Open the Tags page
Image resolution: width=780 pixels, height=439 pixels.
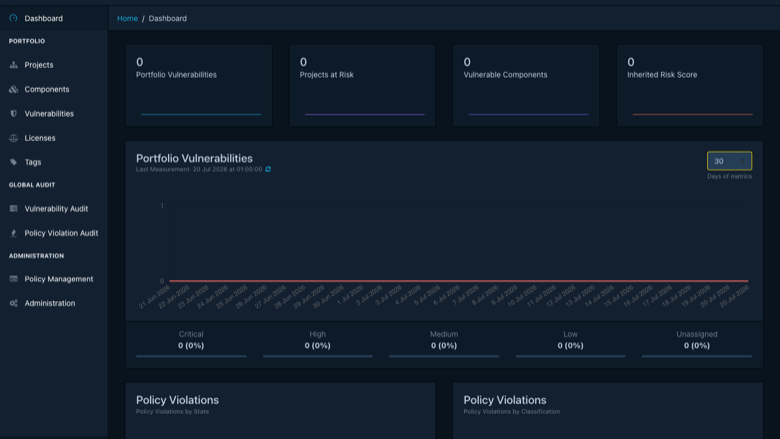point(54,162)
